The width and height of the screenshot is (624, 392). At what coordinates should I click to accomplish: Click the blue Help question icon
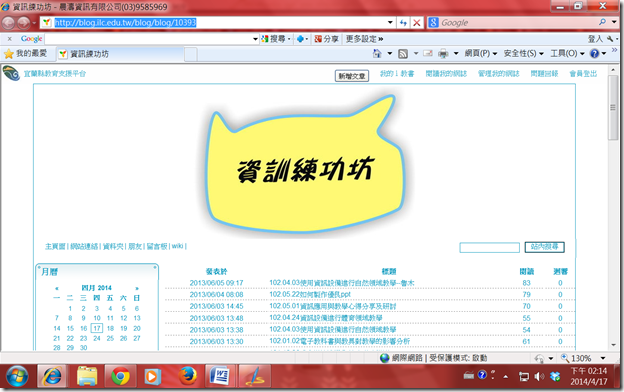point(595,53)
